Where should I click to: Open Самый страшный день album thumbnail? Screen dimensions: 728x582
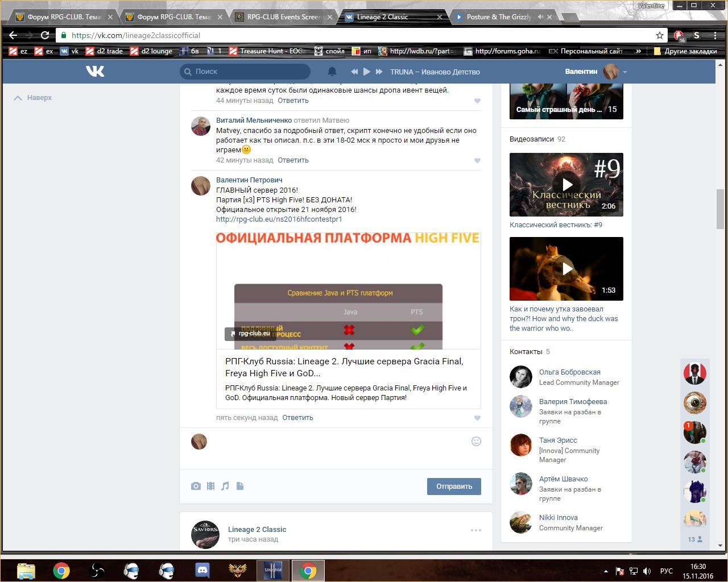point(566,101)
